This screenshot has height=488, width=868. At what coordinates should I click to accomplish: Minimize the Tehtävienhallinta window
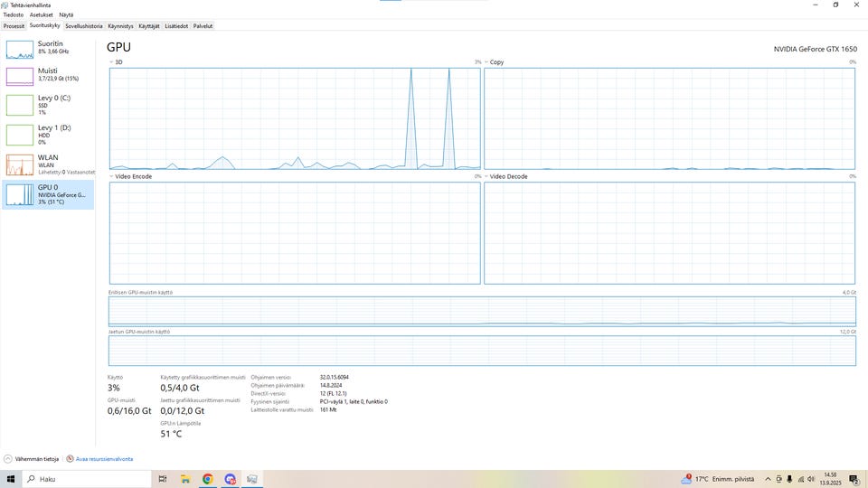[815, 5]
